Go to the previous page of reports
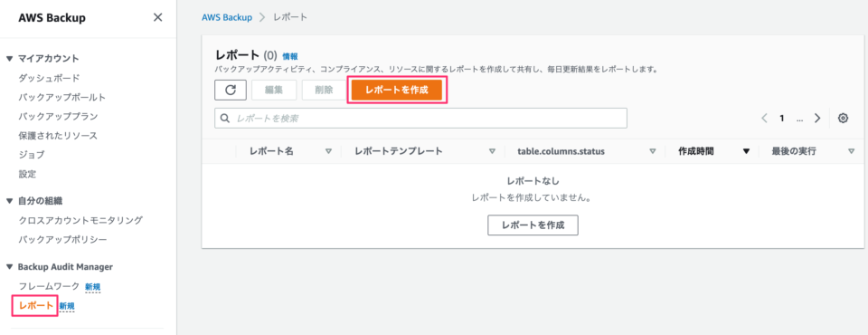 [x=764, y=118]
